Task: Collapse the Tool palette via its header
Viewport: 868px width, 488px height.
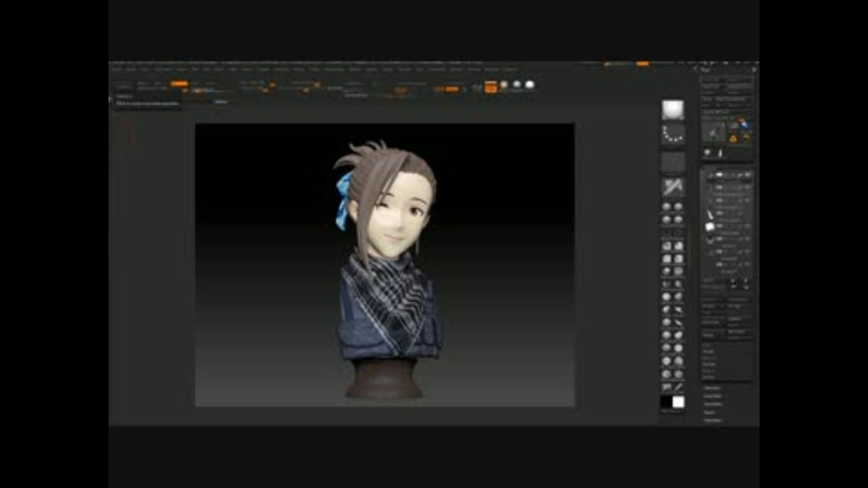Action: tap(707, 68)
